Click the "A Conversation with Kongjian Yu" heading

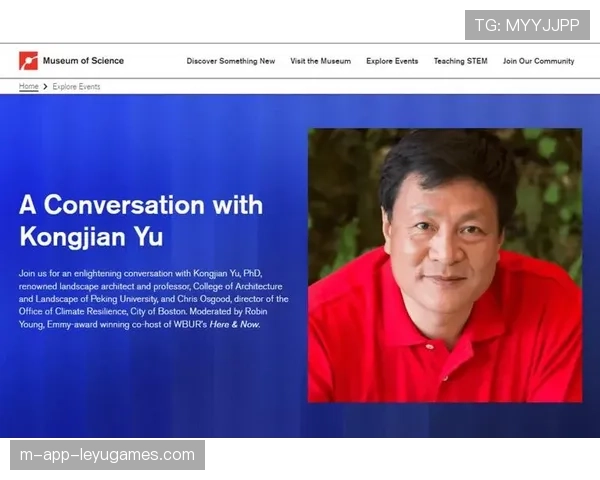tap(140, 221)
